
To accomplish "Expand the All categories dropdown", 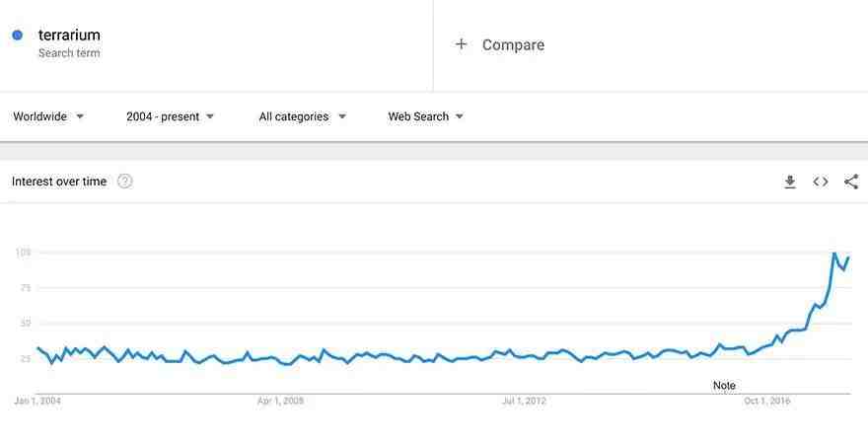I will 302,116.
